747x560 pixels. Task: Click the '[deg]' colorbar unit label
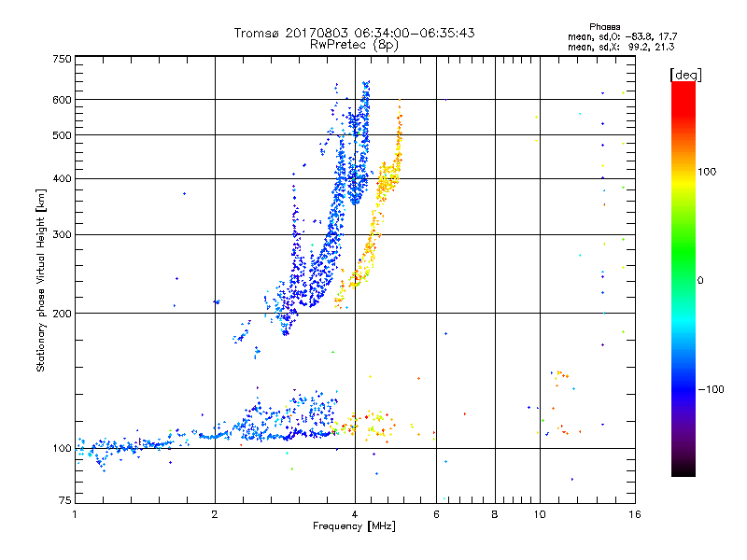point(685,75)
